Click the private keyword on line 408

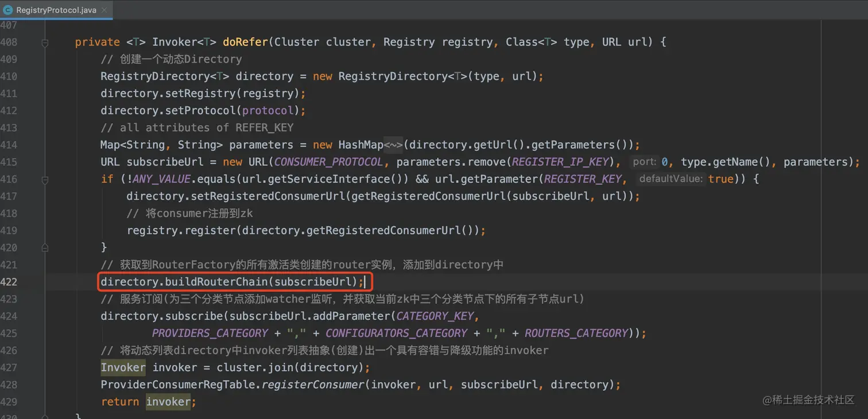click(x=98, y=42)
